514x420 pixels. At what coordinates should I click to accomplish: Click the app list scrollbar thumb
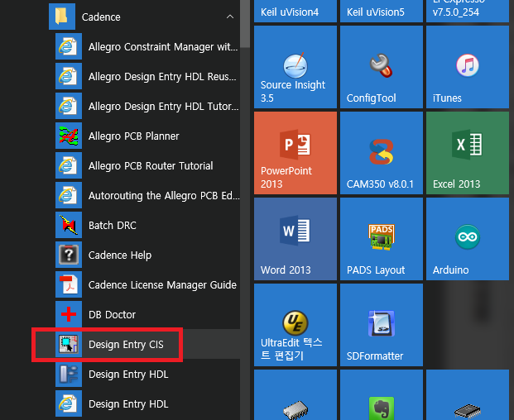(x=245, y=24)
